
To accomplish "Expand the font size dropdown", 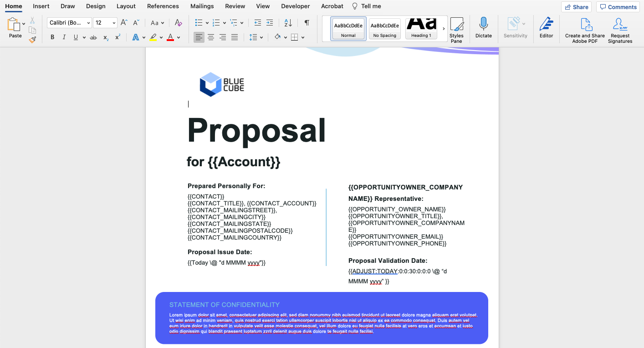I will tap(114, 23).
